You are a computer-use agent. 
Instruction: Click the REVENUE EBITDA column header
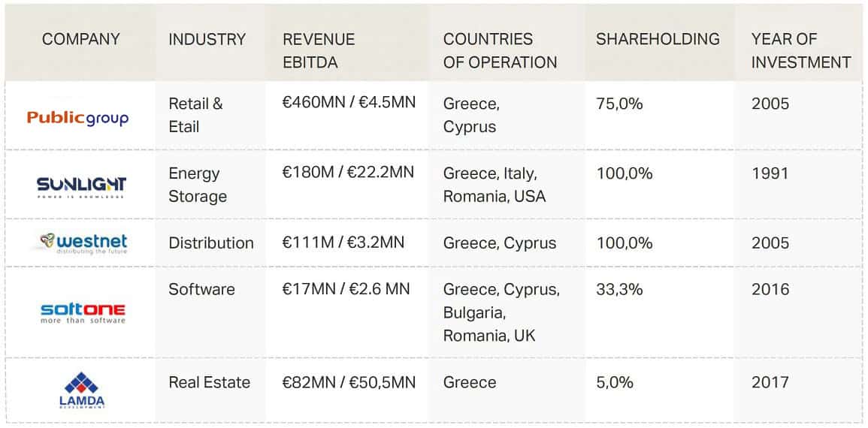tap(319, 51)
